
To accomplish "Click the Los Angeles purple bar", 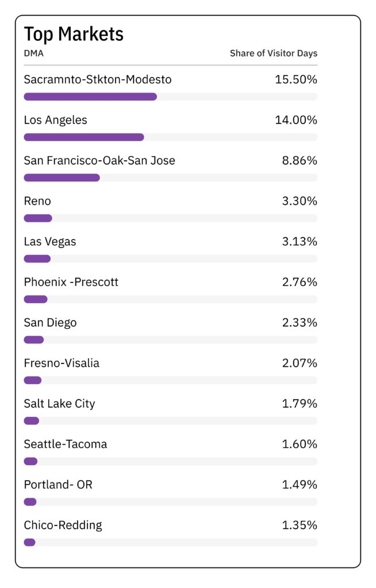I will 84,137.
